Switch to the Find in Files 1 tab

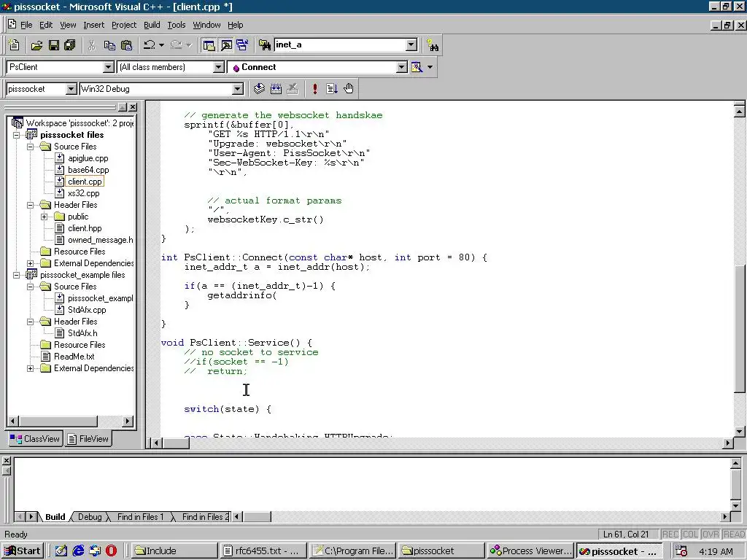(x=140, y=517)
